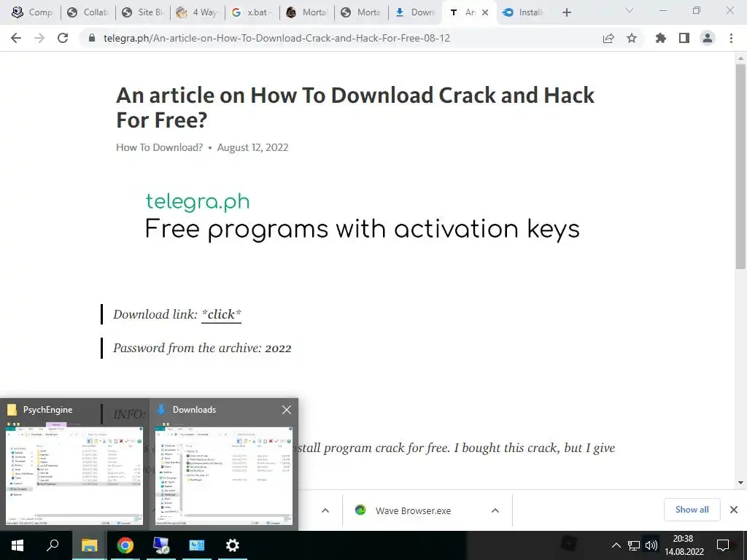Click the August 12, 2022 date
The width and height of the screenshot is (747, 560).
[x=252, y=147]
